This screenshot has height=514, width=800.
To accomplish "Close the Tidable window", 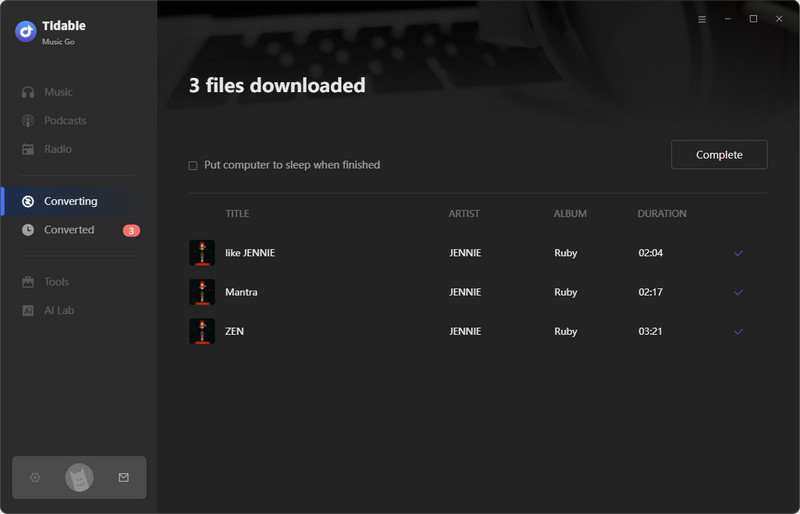I will [779, 19].
